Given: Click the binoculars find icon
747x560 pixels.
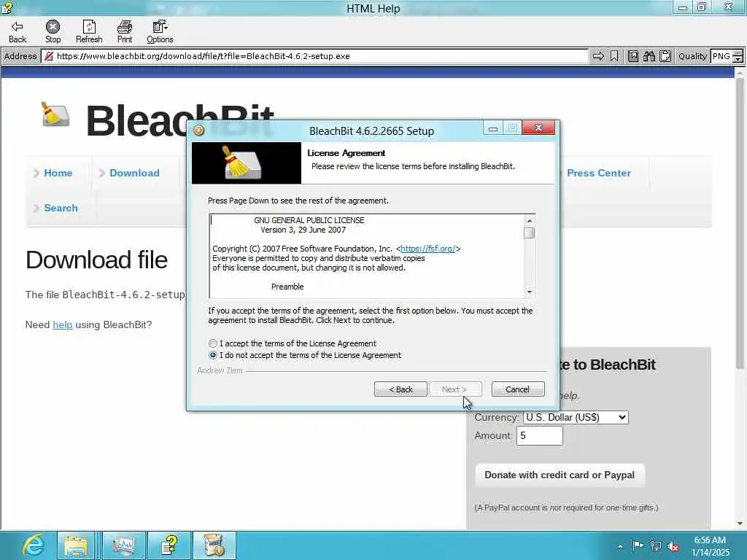Looking at the screenshot, I should (649, 56).
